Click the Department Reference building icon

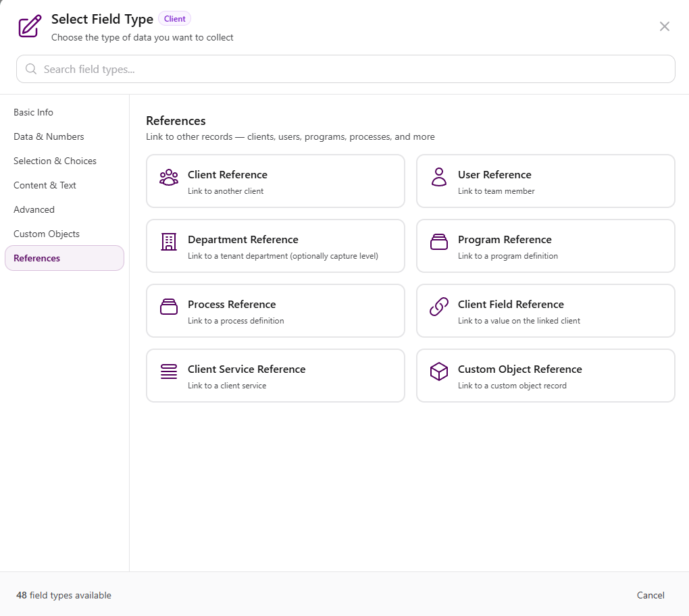coord(169,242)
